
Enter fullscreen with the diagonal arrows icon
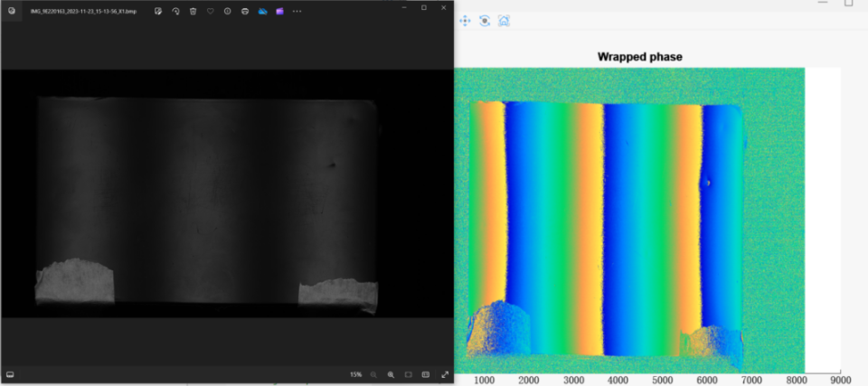coord(445,375)
